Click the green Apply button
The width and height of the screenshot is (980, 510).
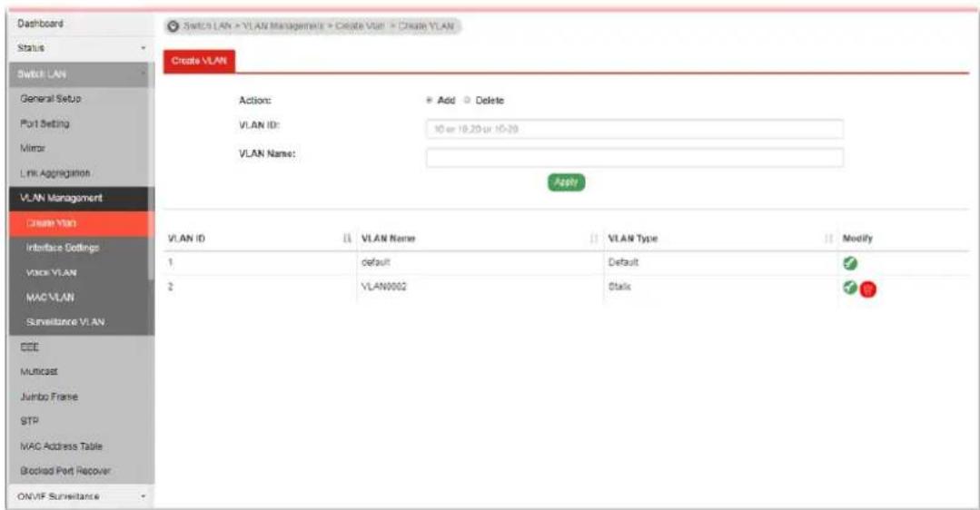(x=566, y=182)
